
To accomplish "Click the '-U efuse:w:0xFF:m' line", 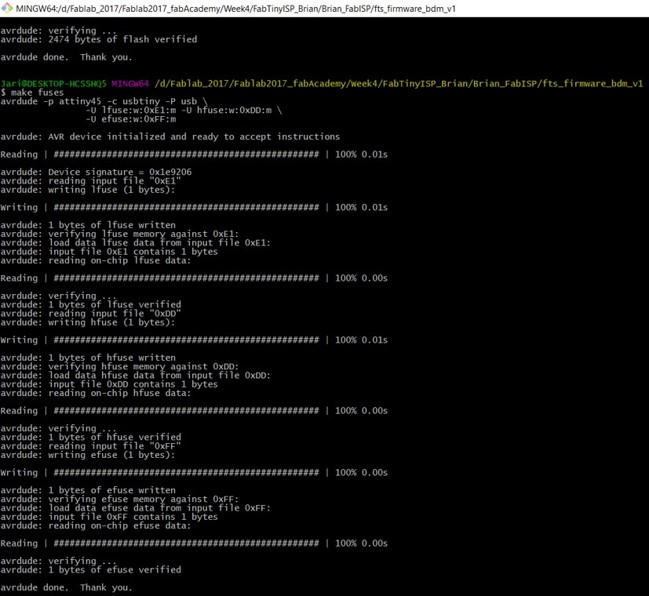I will pos(131,119).
